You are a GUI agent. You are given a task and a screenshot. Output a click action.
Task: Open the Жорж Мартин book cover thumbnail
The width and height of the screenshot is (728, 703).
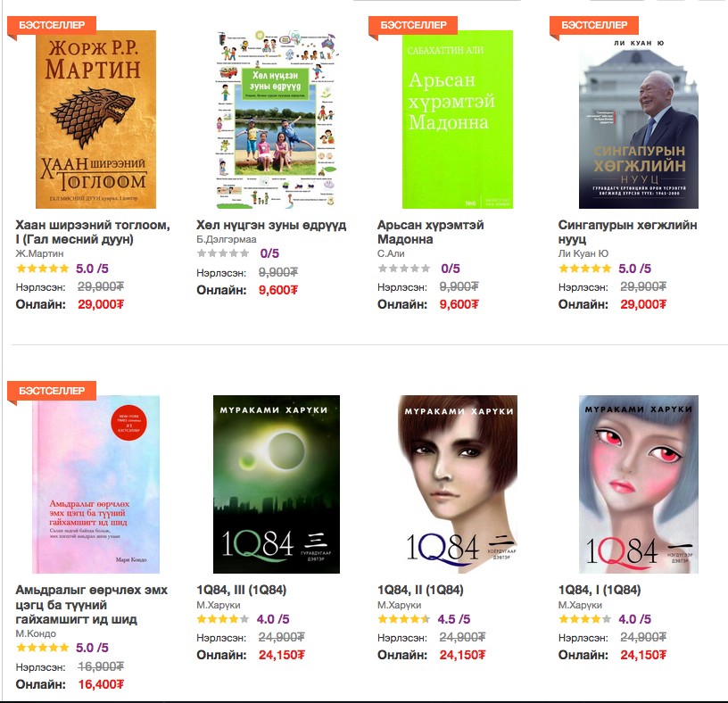pyautogui.click(x=95, y=120)
